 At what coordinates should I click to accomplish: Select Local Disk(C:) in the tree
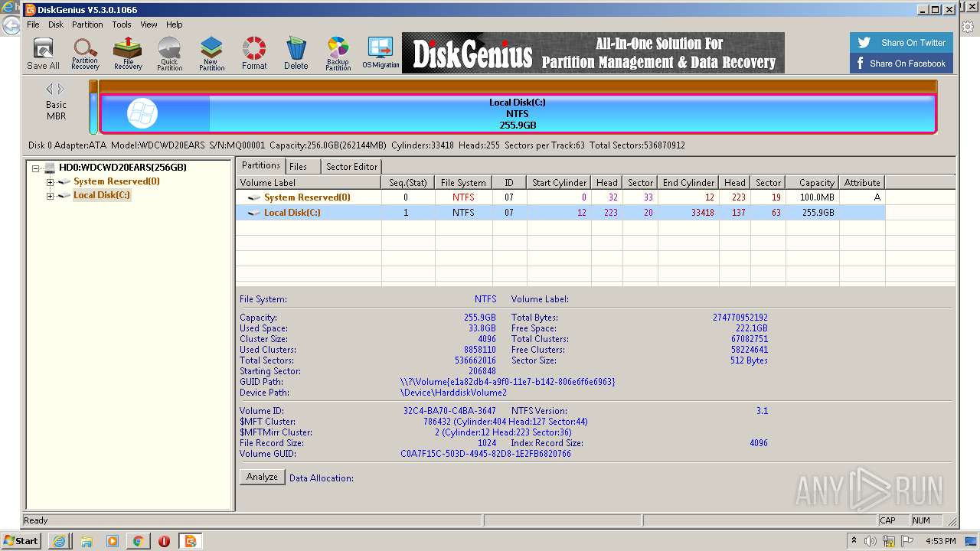pos(102,196)
